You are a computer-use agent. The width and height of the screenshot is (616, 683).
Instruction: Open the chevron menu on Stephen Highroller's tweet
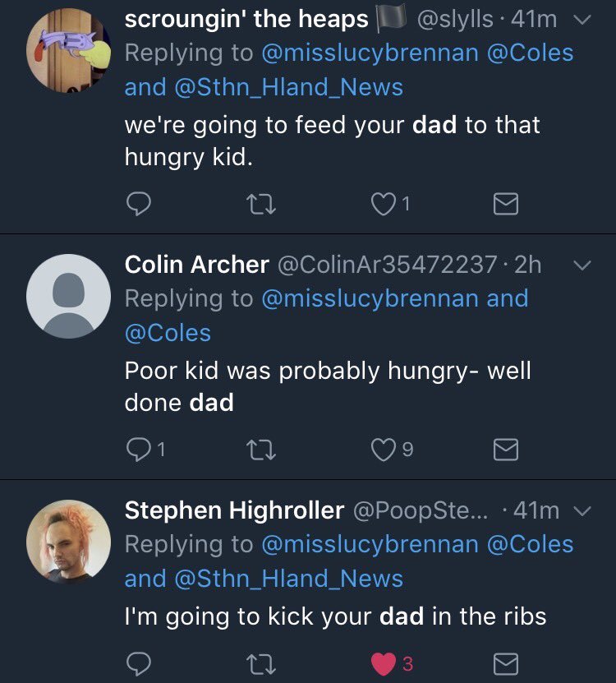coord(581,510)
